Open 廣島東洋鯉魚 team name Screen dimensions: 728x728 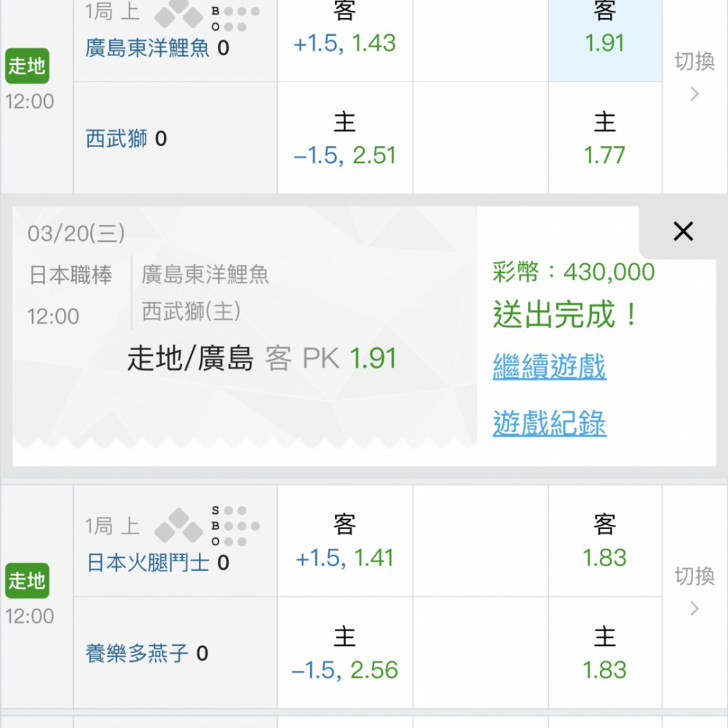point(147,48)
